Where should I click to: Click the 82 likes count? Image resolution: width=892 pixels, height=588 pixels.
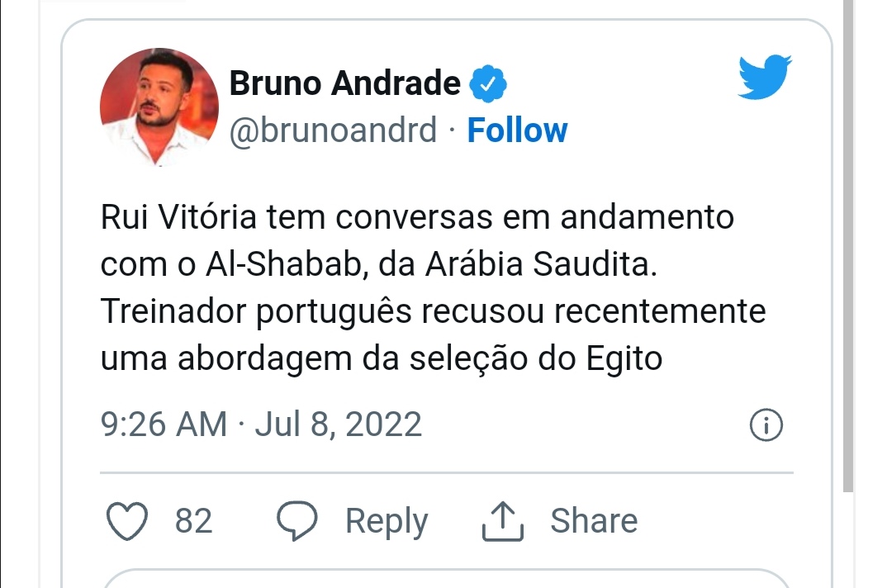point(193,520)
